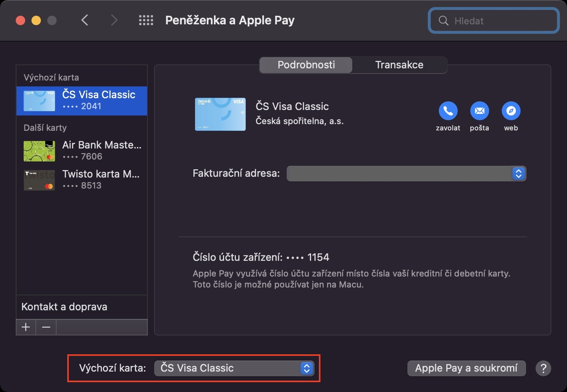This screenshot has height=392, width=567.
Task: Open the bank 'web' compass icon
Action: point(511,111)
